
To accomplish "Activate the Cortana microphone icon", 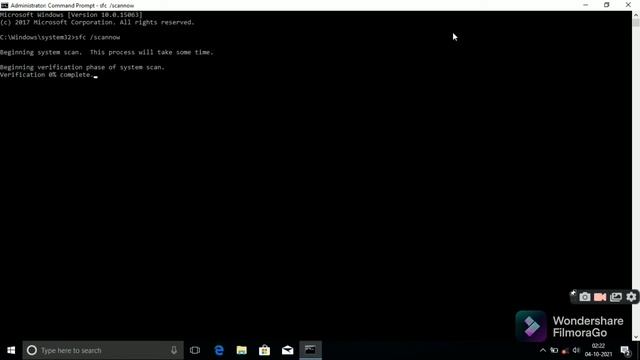I will 174,350.
